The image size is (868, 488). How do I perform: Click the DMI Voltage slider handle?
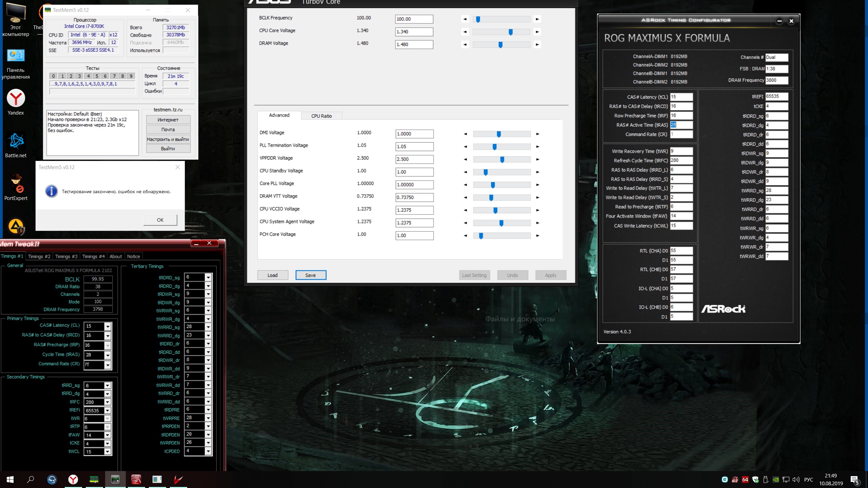(498, 134)
